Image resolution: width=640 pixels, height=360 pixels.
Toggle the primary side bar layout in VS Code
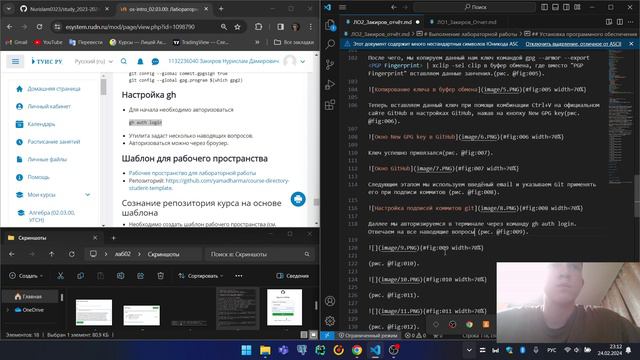point(544,7)
